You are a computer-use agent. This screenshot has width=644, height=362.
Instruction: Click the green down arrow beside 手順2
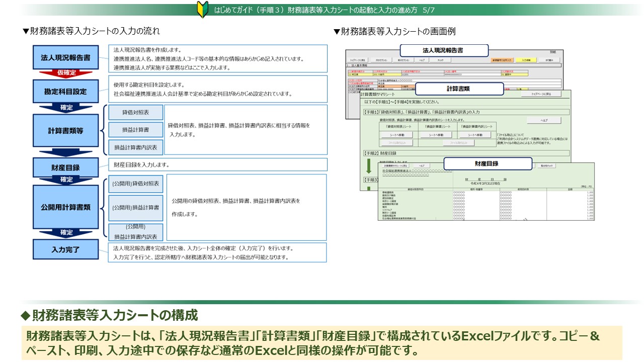pos(368,166)
